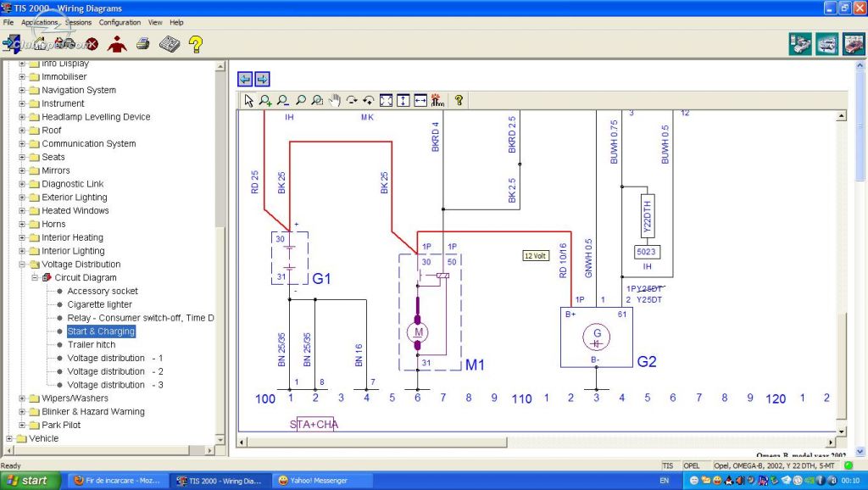Screen dimensions: 868x490
Task: Click the third car icon at top right
Action: pyautogui.click(x=854, y=44)
